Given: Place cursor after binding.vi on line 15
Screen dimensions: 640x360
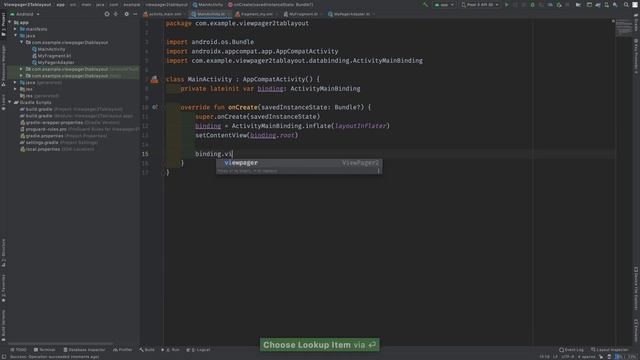Looking at the screenshot, I should (232, 154).
